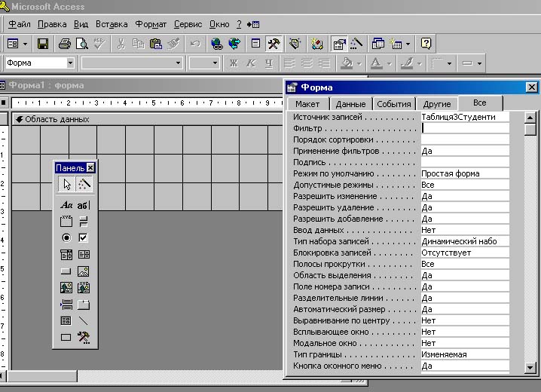Toggle Control Wizards wand in Панель toolbox
The image size is (541, 392).
coord(84,184)
